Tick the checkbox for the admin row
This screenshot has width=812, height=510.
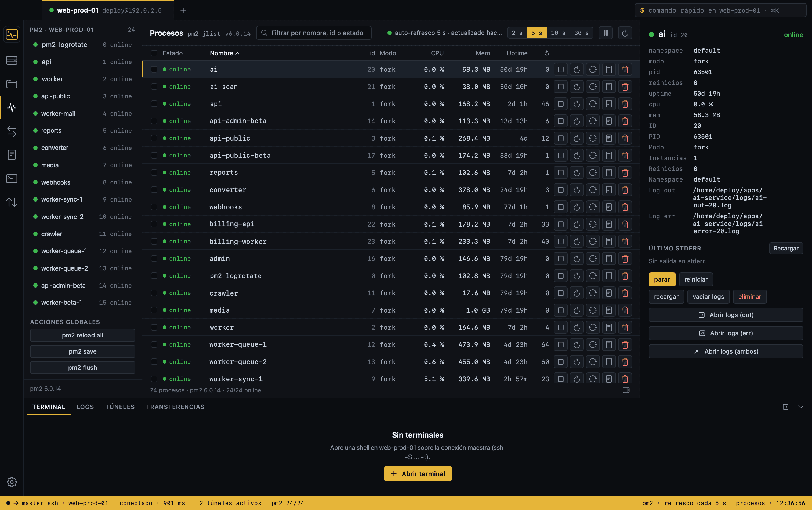pyautogui.click(x=154, y=259)
